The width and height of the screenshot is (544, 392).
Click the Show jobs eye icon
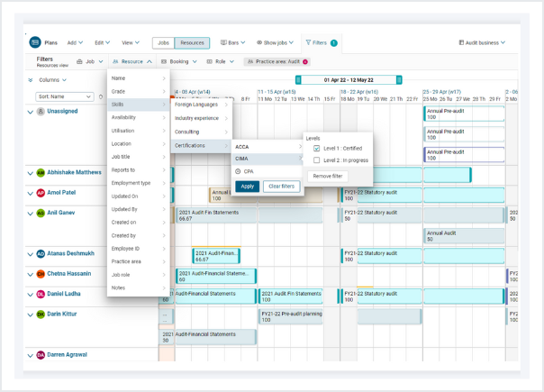[259, 42]
